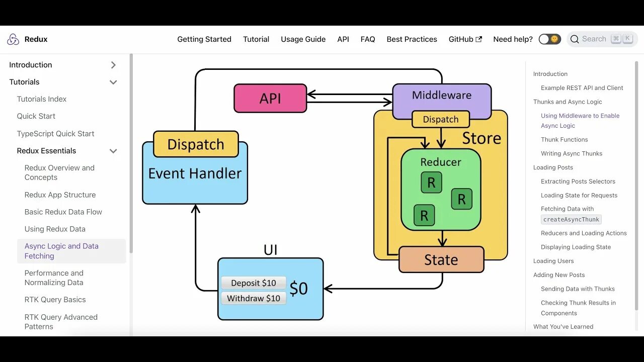This screenshot has height=362, width=644.
Task: Open Getting Started in navbar
Action: click(204, 39)
